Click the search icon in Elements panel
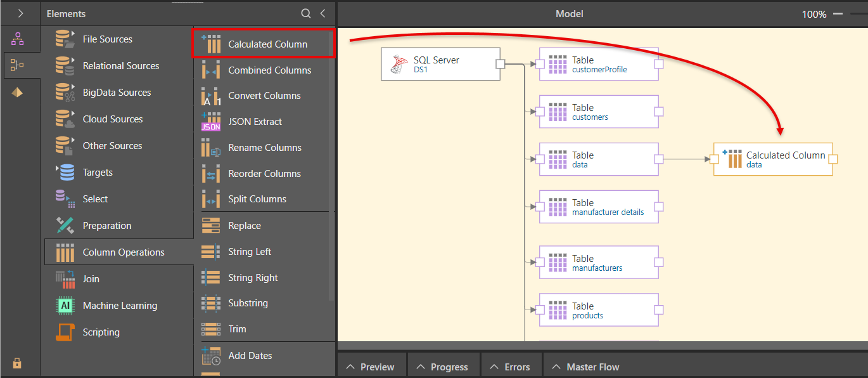868x378 pixels. (306, 13)
